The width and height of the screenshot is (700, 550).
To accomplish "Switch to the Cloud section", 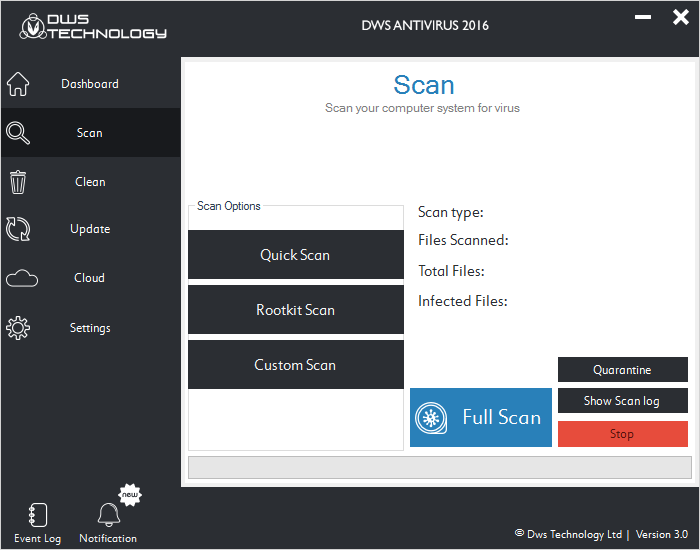I will click(x=89, y=278).
